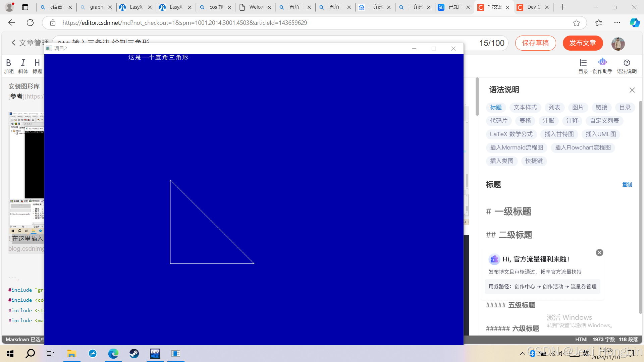This screenshot has height=362, width=644.
Task: Switch to the first EasyX browser tab
Action: coord(136,7)
